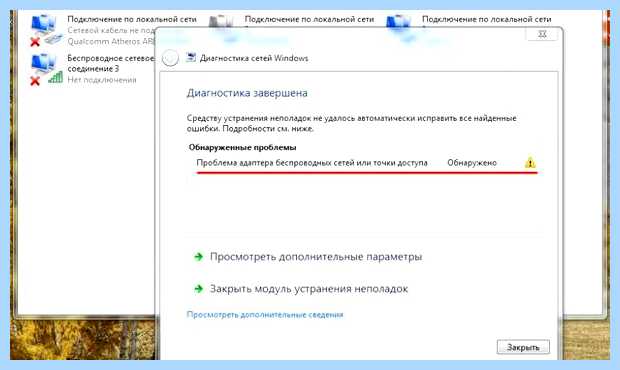
Task: Click the second Подключение по локальной сети label in the top row
Action: (309, 19)
